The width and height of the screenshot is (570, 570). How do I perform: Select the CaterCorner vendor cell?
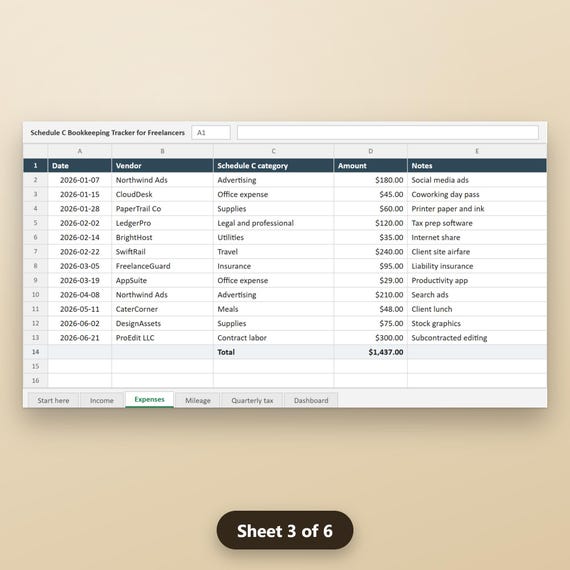click(x=162, y=309)
